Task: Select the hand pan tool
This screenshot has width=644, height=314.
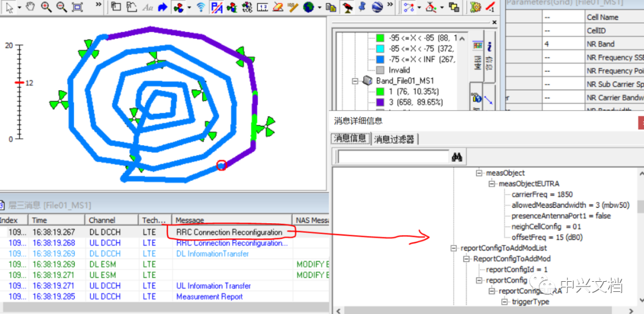Action: 30,7
